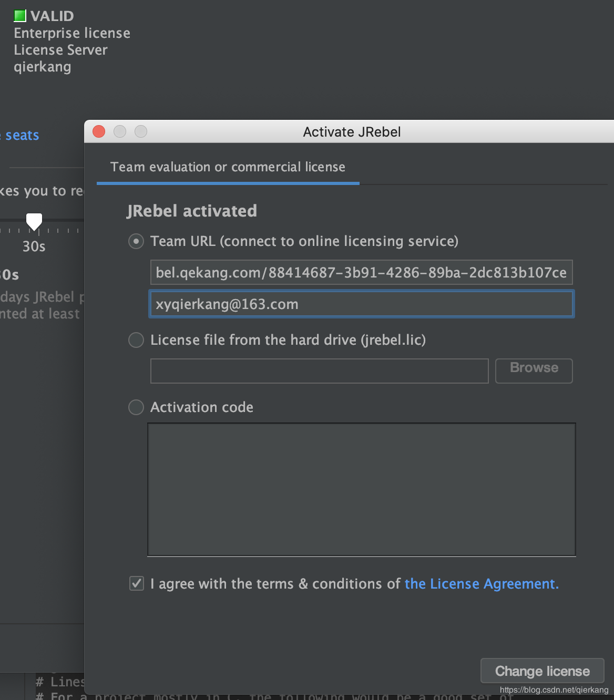Click the license file path input field
Screen dimensions: 614x700
coord(320,371)
